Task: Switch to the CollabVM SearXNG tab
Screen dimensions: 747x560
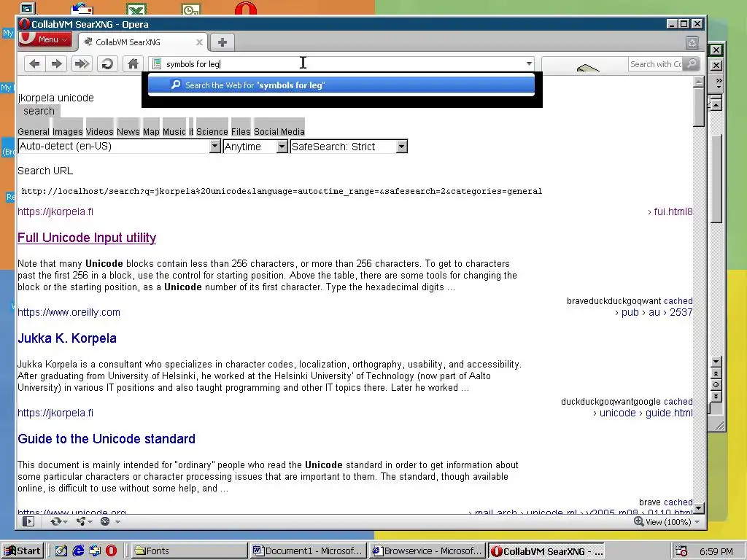Action: pyautogui.click(x=142, y=42)
